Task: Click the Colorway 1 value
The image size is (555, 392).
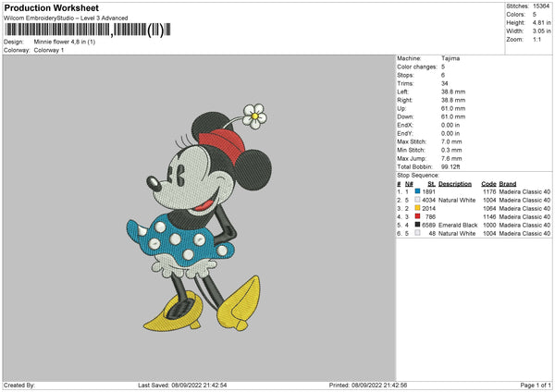Action: coord(48,50)
